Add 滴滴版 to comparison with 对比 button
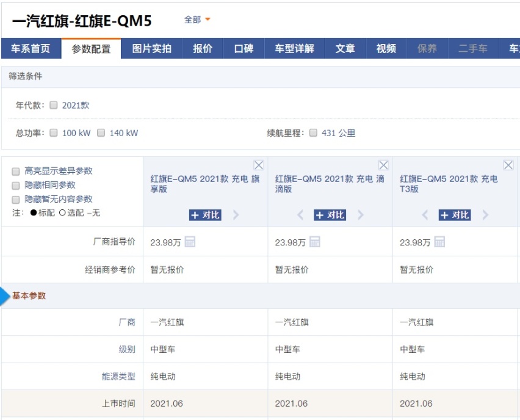This screenshot has height=420, width=520. [x=330, y=215]
